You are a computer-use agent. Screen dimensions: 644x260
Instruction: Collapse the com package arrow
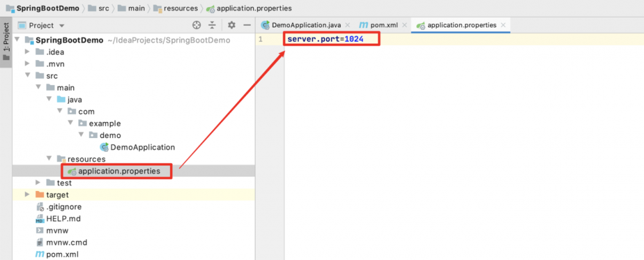click(59, 112)
